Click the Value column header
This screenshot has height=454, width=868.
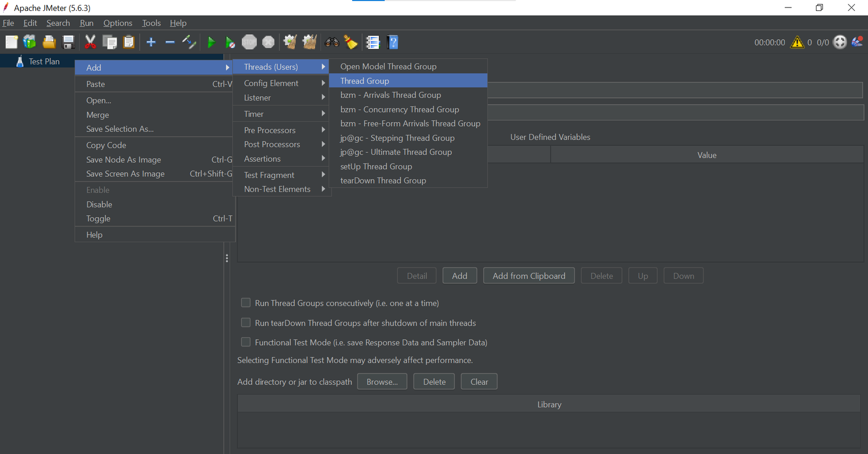coord(707,155)
